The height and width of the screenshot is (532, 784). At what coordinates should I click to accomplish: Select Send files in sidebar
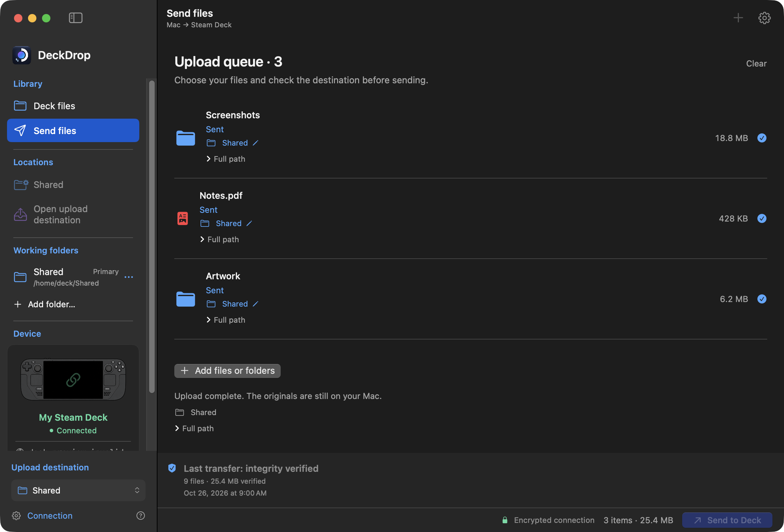(73, 131)
